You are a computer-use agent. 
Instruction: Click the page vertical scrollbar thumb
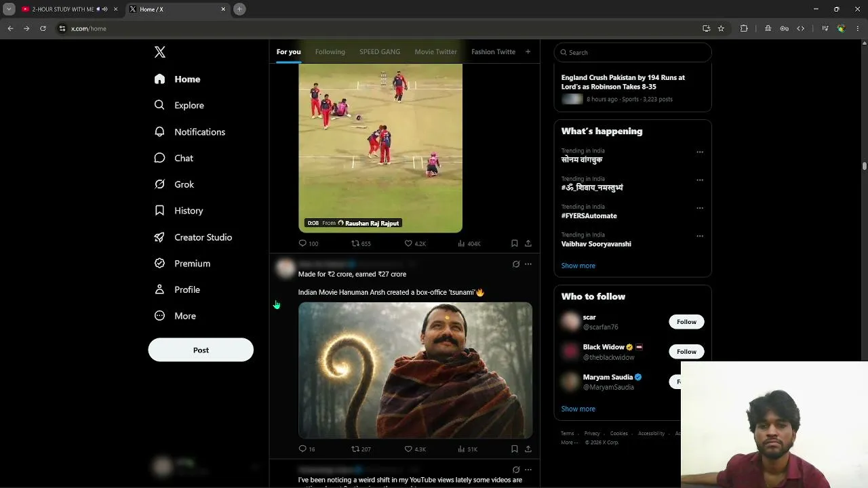(x=865, y=165)
